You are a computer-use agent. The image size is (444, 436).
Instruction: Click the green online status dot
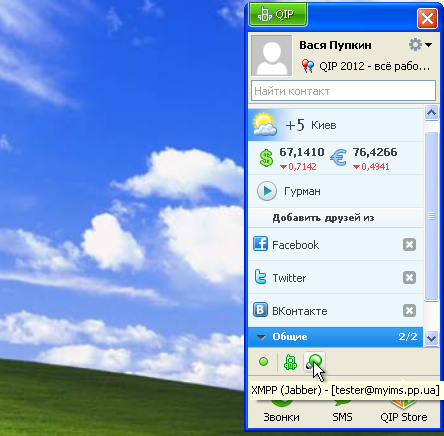(x=263, y=362)
